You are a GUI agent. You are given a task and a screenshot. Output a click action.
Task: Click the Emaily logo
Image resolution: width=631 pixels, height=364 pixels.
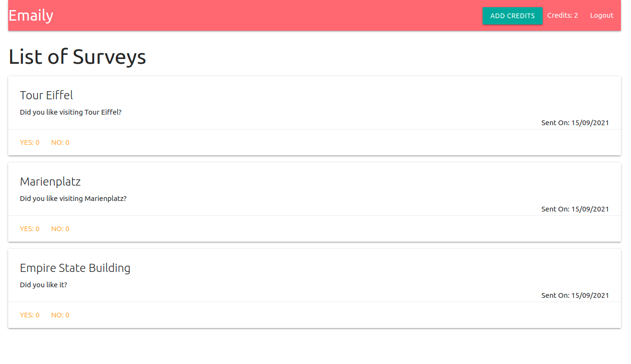[31, 15]
